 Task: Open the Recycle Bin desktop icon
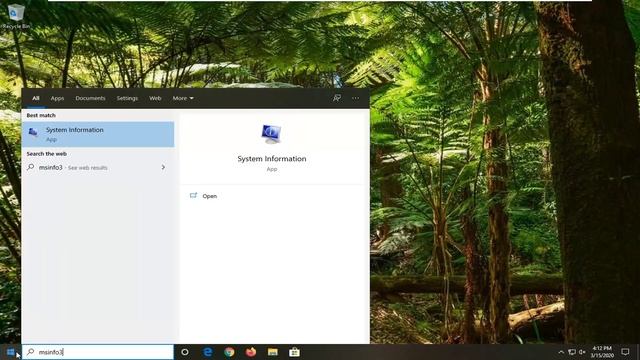coord(15,16)
